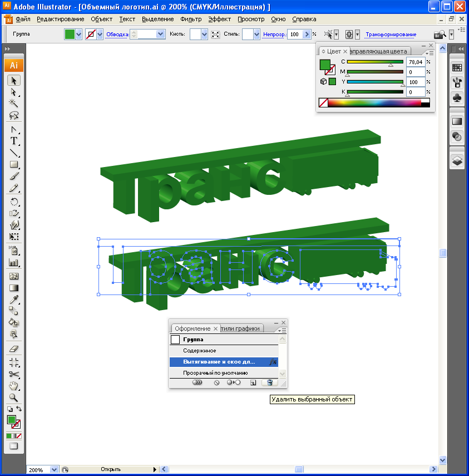Select the Scissors tool
This screenshot has height=476, width=469.
coord(14,374)
